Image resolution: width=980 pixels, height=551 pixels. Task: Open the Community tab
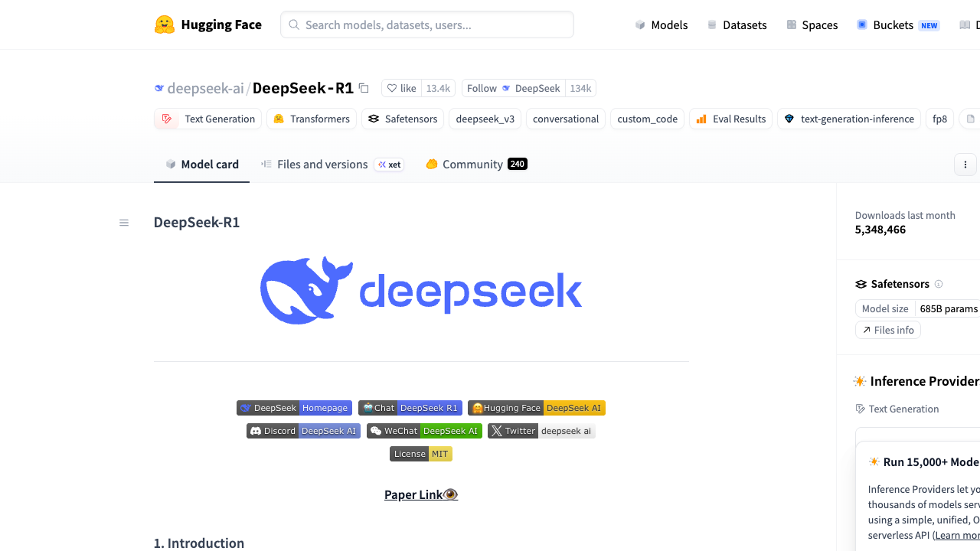tap(476, 164)
